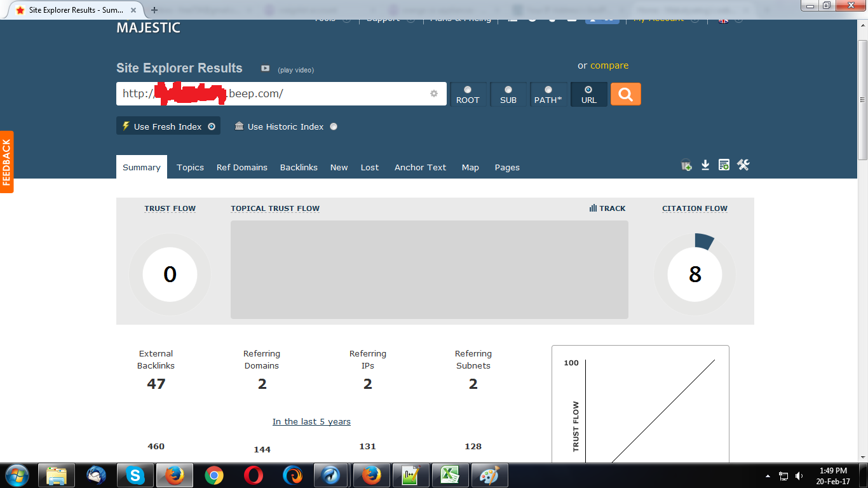The height and width of the screenshot is (488, 868).
Task: Click the (play video) link
Action: (x=295, y=70)
